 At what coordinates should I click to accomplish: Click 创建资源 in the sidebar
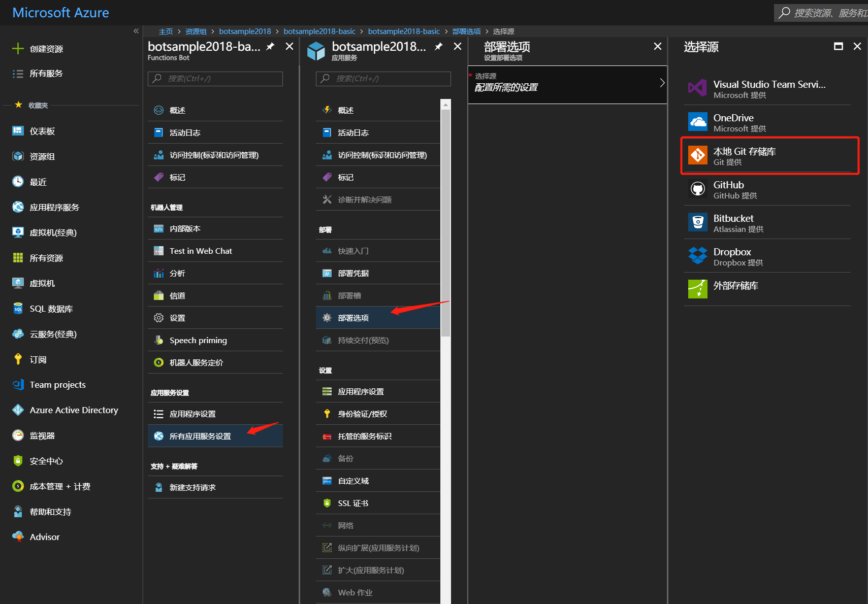[46, 49]
